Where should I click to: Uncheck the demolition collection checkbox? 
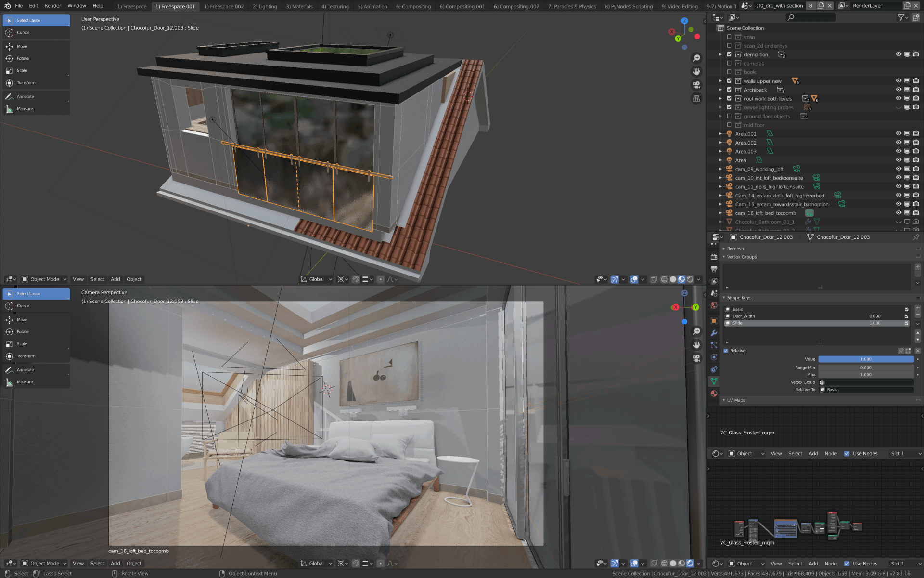click(729, 54)
